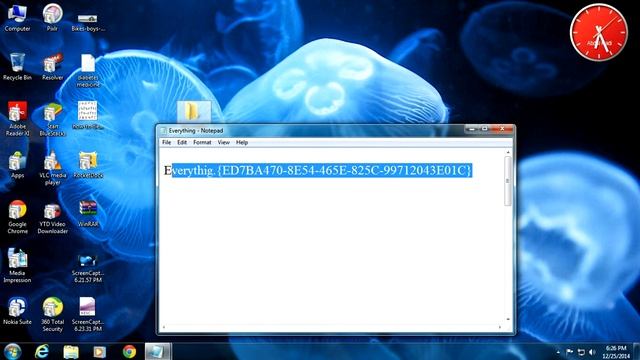Open the Pixlr desktop shortcut
Viewport: 640px width, 360px height.
coord(52,18)
